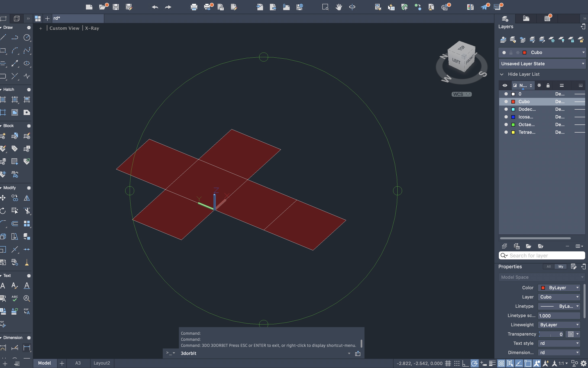
Task: Click the X-Ray visual style label
Action: pos(92,28)
